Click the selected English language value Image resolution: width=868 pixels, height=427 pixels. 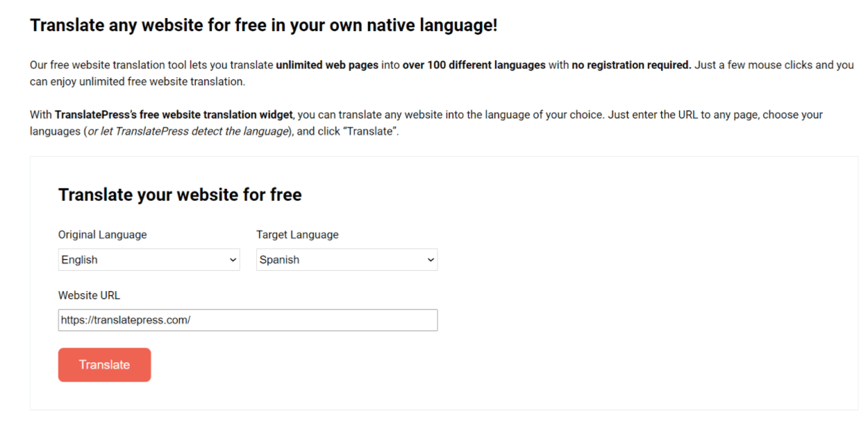pyautogui.click(x=78, y=259)
